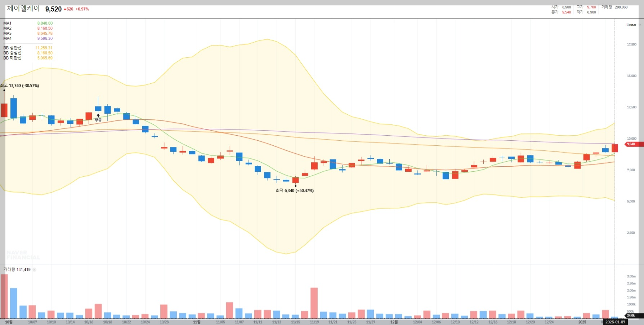Image resolution: width=644 pixels, height=325 pixels.
Task: Click the 12,500 price axis label
Action: click(x=631, y=107)
